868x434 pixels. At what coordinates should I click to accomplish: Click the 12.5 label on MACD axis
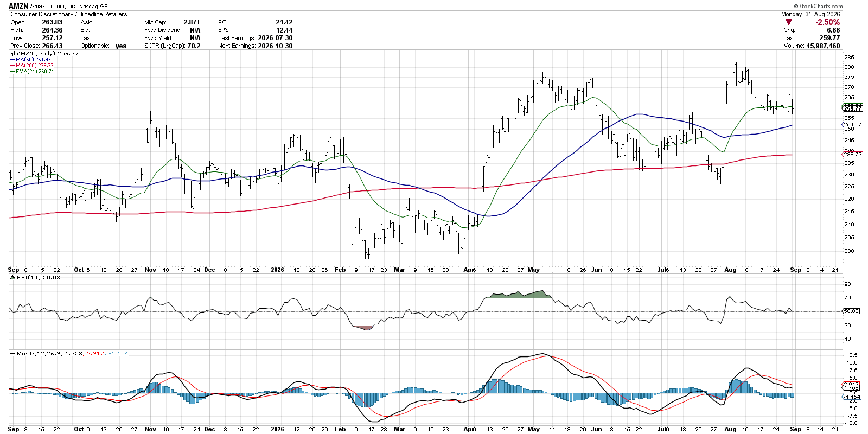[x=852, y=355]
